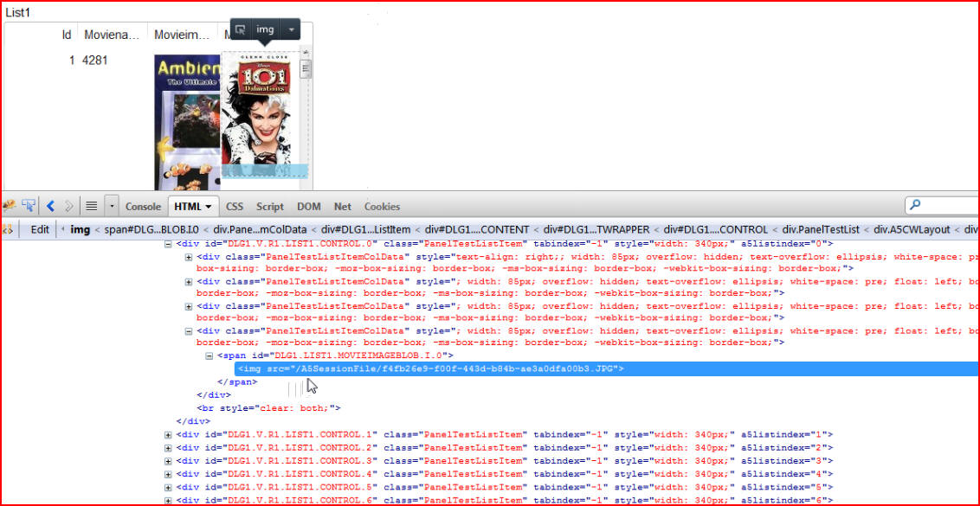This screenshot has width=980, height=506.
Task: Click the DLG1.LIST1.MOVIEIMAGEBLOB.I.0 span text
Action: point(334,356)
